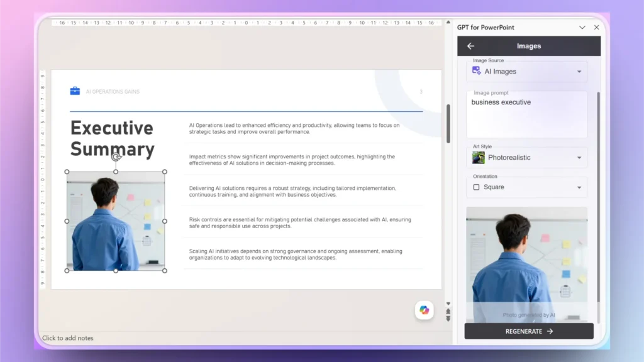Image resolution: width=644 pixels, height=362 pixels.
Task: Click the scroll up arrow beside slide
Action: [448, 22]
